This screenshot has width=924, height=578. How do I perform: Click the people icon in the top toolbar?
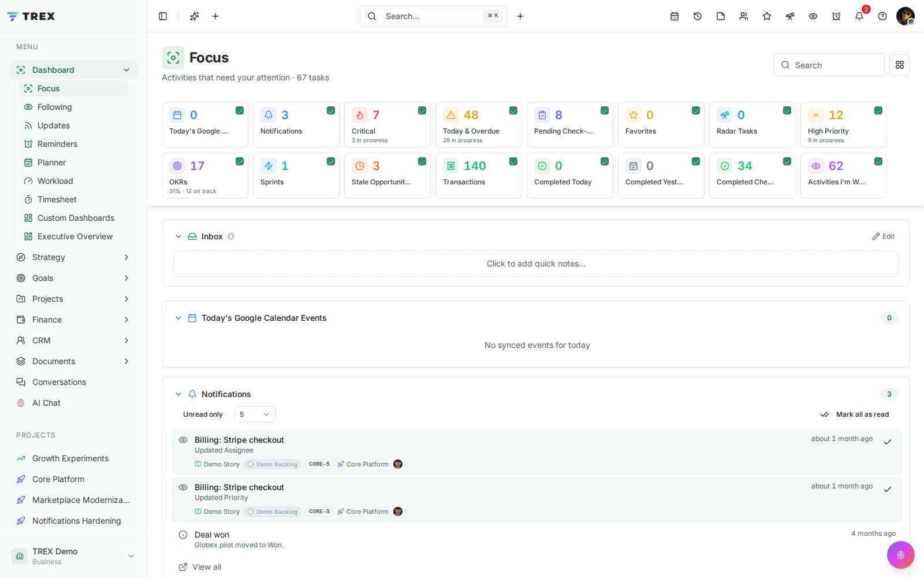tap(744, 16)
